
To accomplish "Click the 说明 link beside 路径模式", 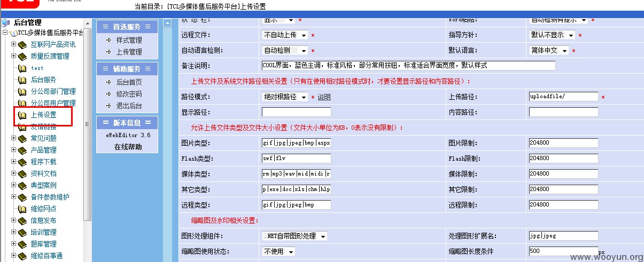I will point(324,97).
